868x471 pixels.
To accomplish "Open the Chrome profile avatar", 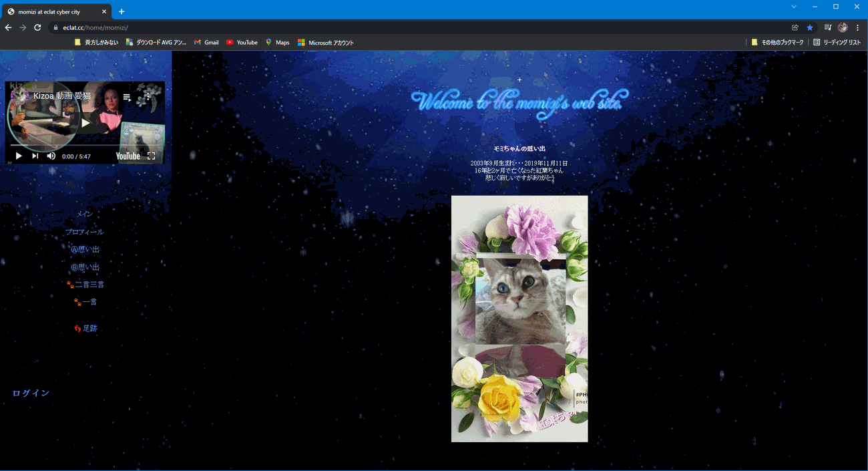I will click(843, 27).
